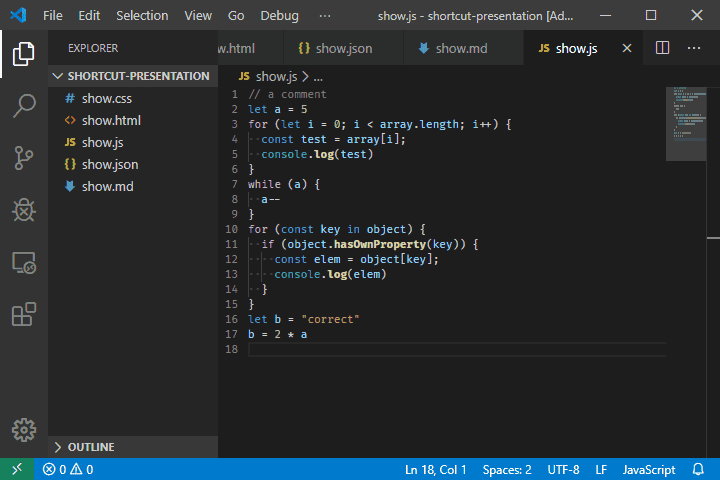Click the split editor right icon
This screenshot has height=480, width=720.
point(662,48)
